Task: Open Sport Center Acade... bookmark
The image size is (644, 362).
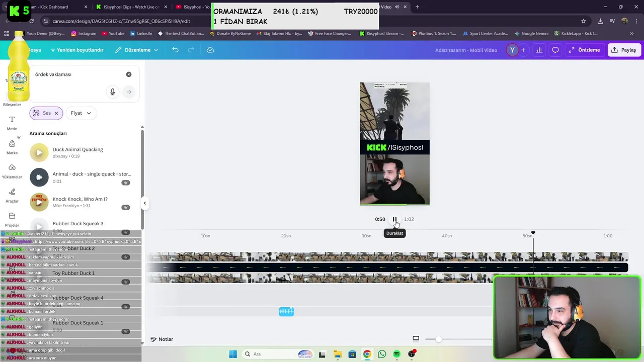Action: (x=485, y=34)
